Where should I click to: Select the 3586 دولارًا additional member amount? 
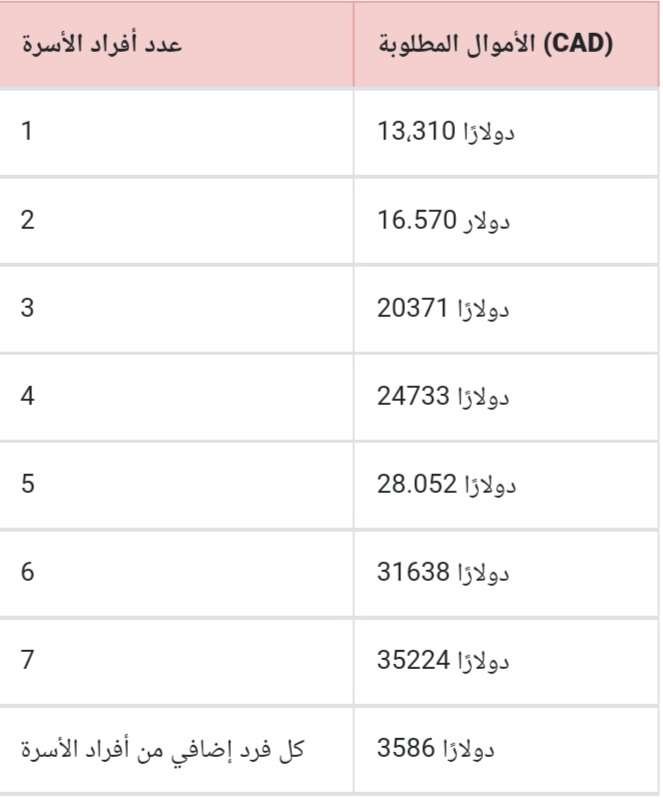(x=436, y=749)
